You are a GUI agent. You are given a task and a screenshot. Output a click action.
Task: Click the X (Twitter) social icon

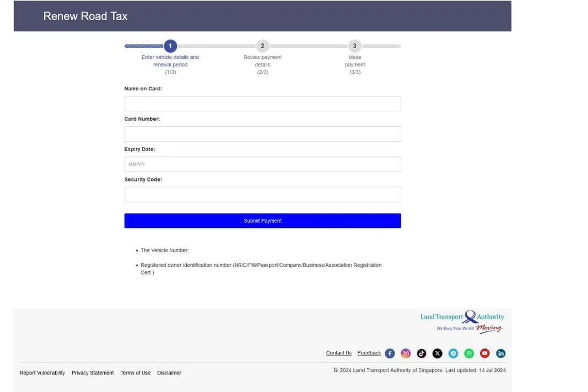tap(437, 353)
